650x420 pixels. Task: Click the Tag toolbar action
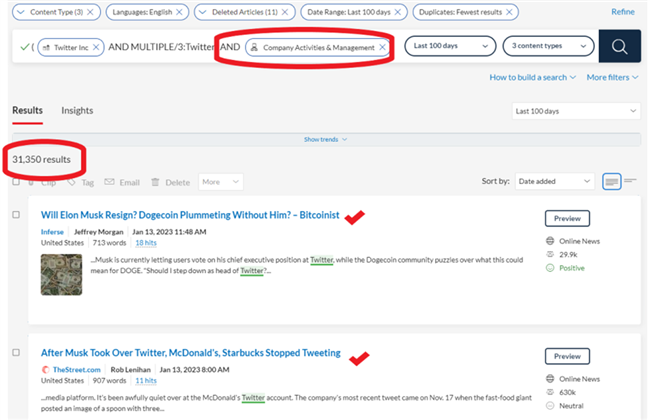pyautogui.click(x=81, y=182)
